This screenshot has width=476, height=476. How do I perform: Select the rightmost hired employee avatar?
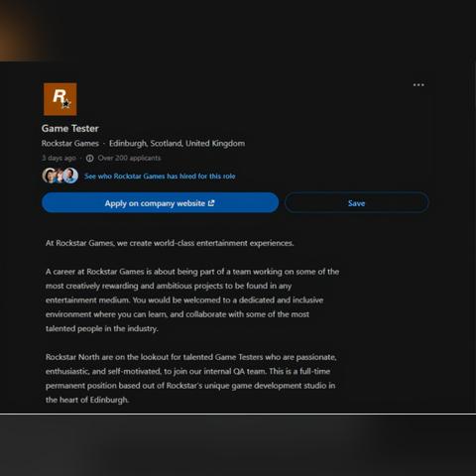click(70, 176)
